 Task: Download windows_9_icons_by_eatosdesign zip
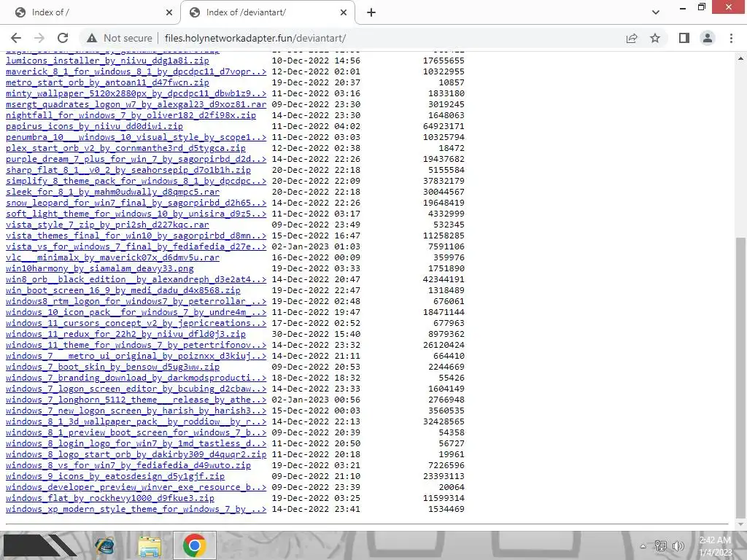(x=115, y=477)
